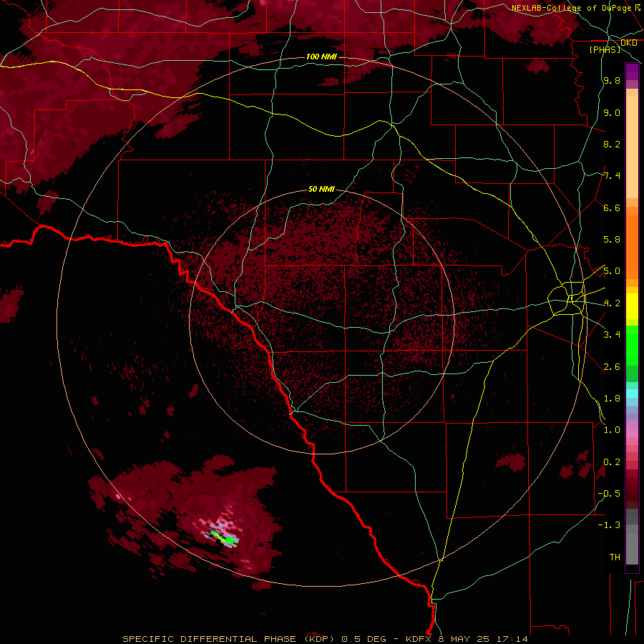
Task: Click the 1.0 legend value
Action: pos(612,429)
